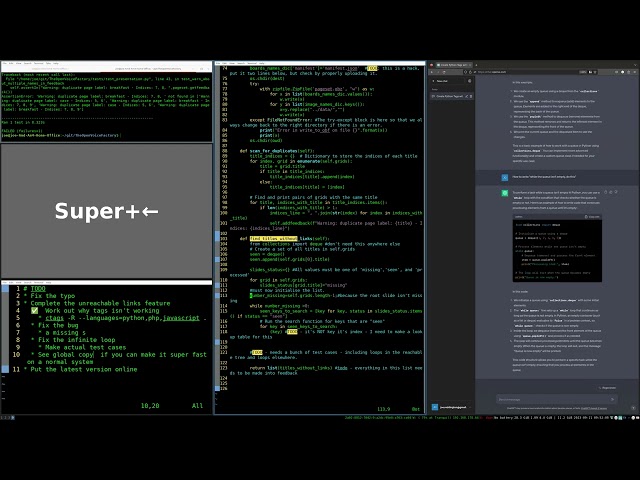This screenshot has width=640, height=480.
Task: Go forward using browser forward arrow
Action: click(438, 72)
